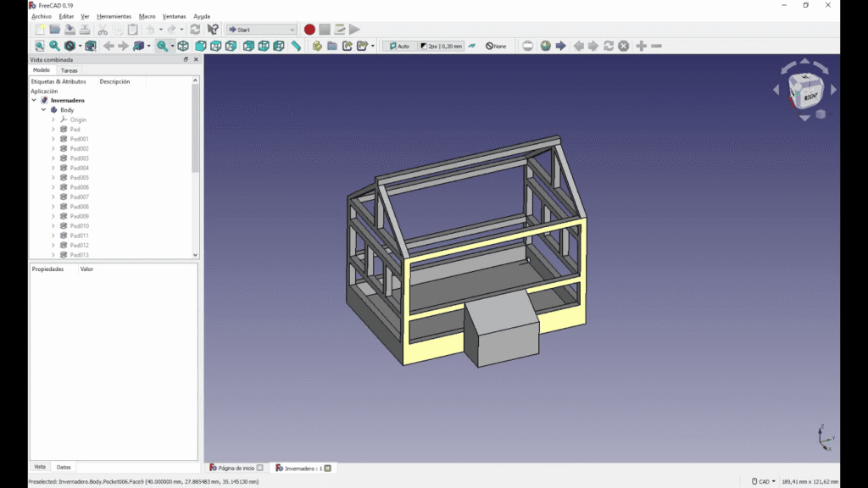Expand the Origin tree item
Image resolution: width=868 pixels, height=488 pixels.
(53, 119)
